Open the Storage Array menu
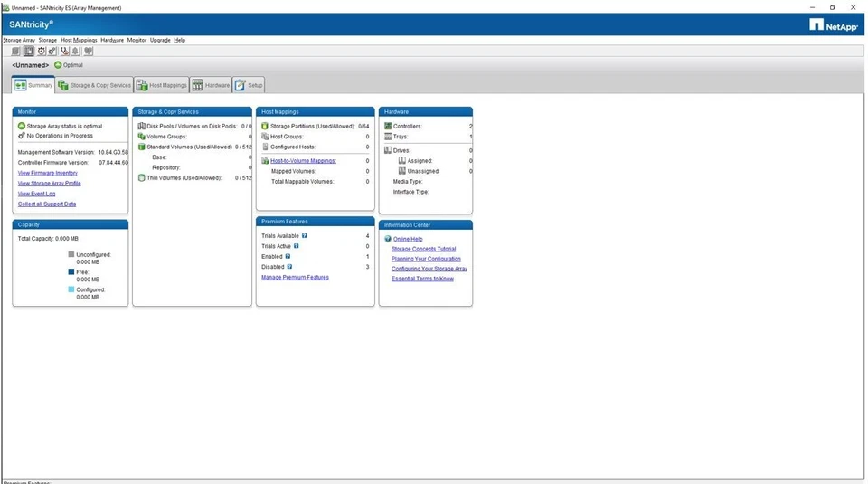This screenshot has width=868, height=484. [x=19, y=40]
